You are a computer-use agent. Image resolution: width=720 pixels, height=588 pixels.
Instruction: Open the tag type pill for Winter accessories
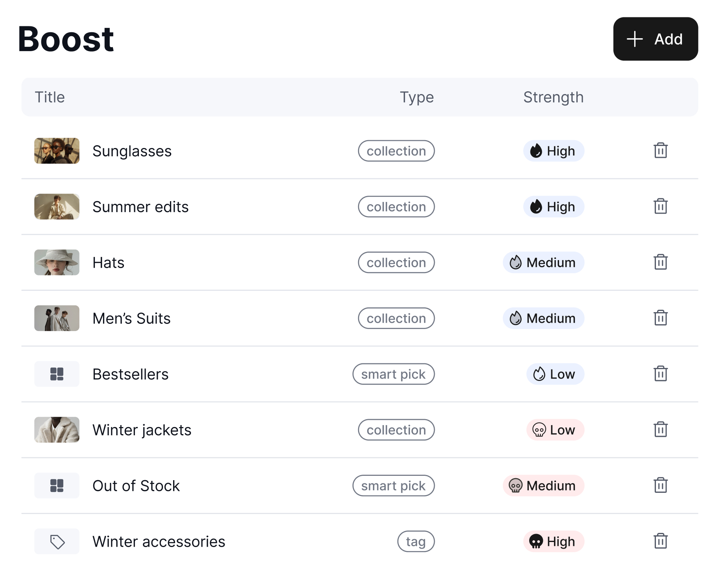[x=416, y=541]
